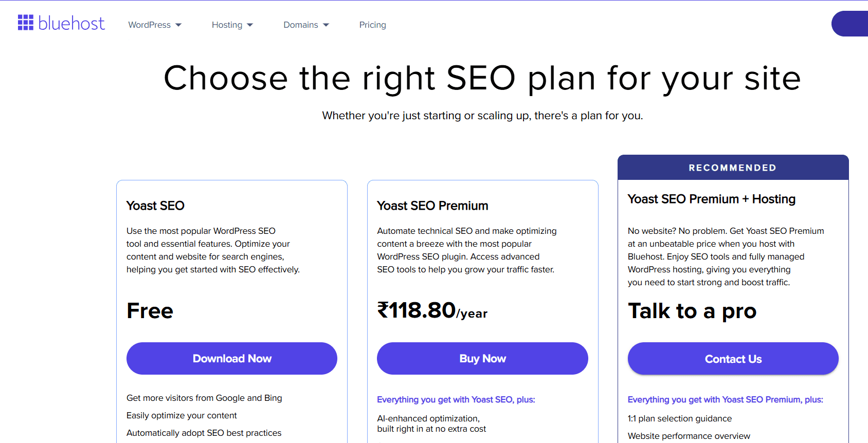Click Buy Now for Yoast SEO Premium
868x443 pixels.
(x=482, y=358)
